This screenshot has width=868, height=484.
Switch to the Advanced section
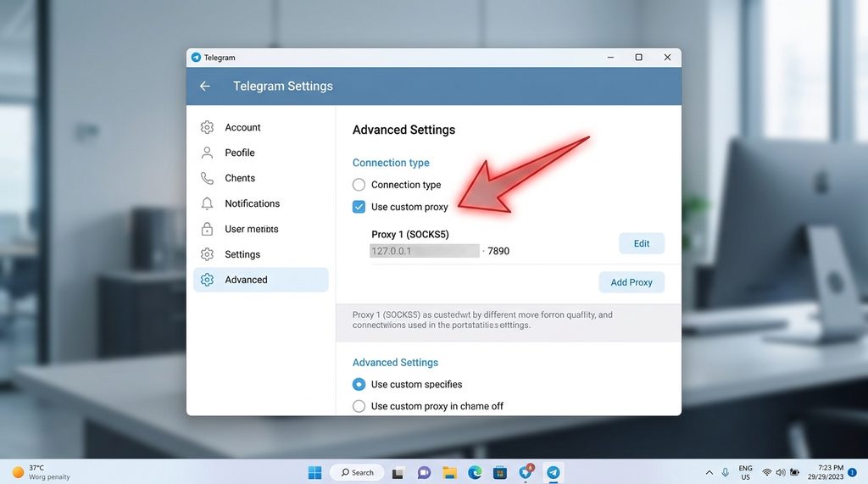(261, 280)
